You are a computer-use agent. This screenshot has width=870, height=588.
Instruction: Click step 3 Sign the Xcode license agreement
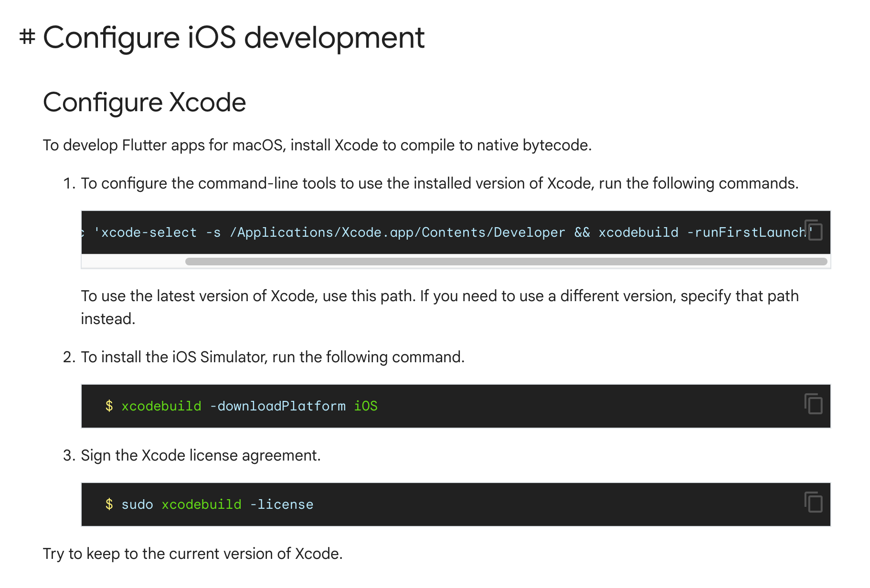pyautogui.click(x=201, y=455)
